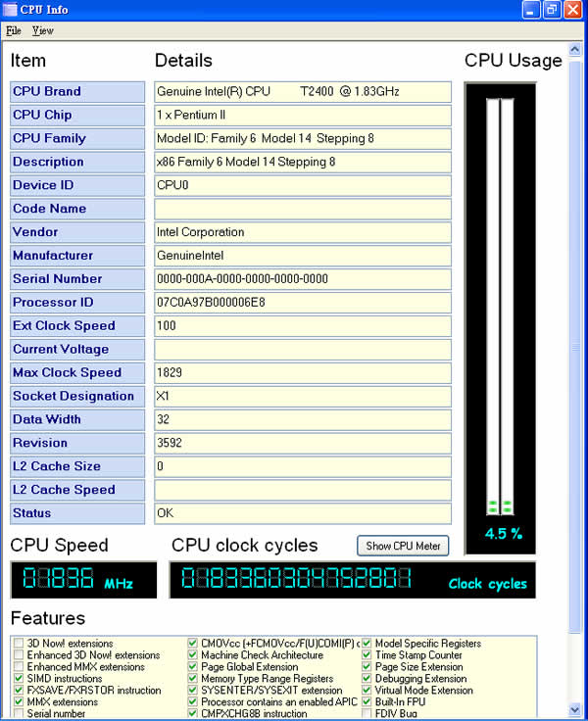Click the Ext Clock Speed 100 field

tap(303, 326)
